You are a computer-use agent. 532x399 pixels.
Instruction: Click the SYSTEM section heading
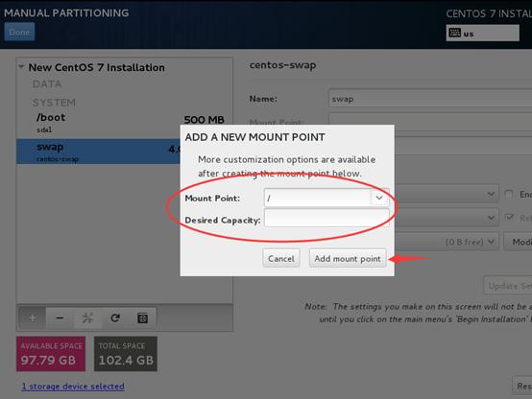coord(54,103)
